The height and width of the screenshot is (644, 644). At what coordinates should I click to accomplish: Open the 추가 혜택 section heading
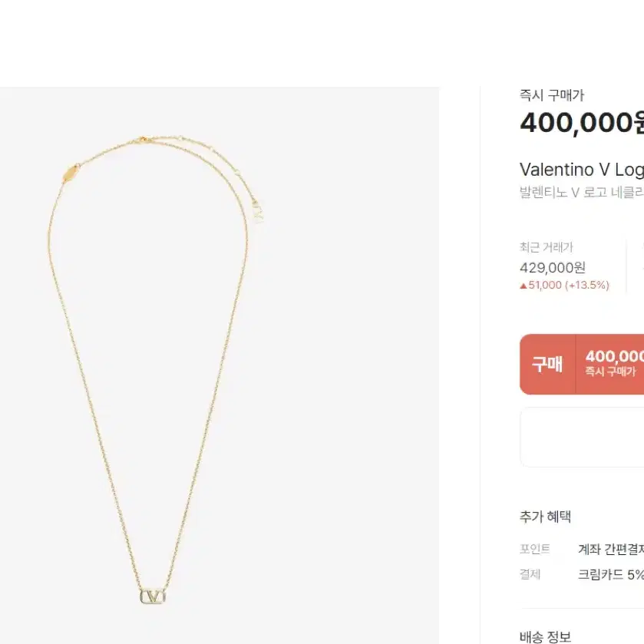point(546,517)
